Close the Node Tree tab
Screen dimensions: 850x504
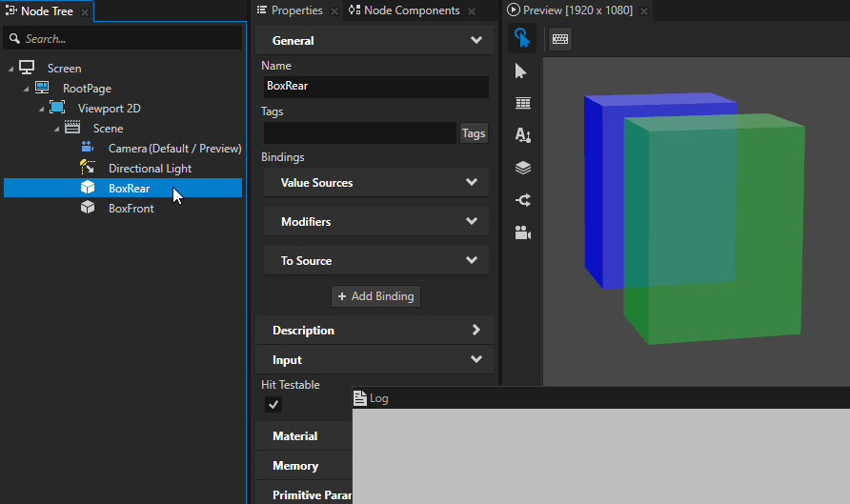point(85,12)
